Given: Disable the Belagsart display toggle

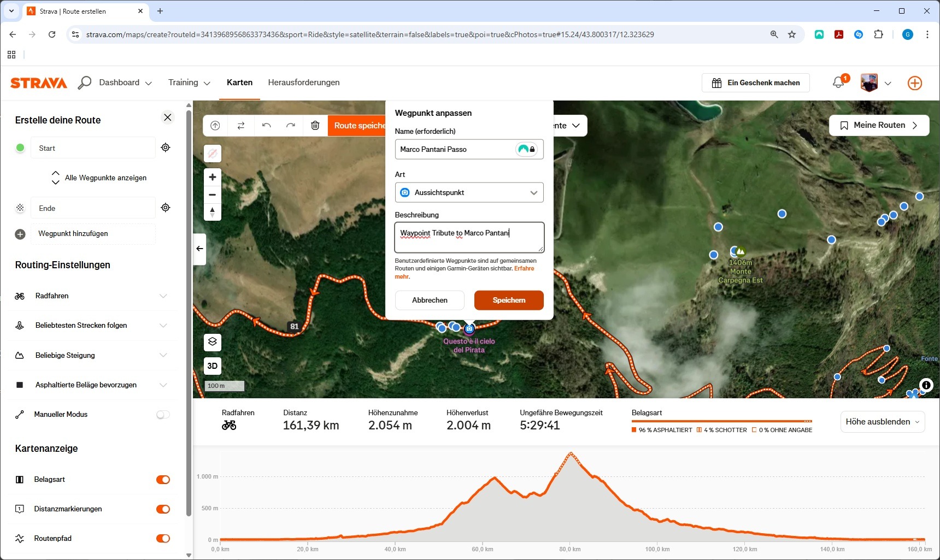Looking at the screenshot, I should tap(163, 480).
